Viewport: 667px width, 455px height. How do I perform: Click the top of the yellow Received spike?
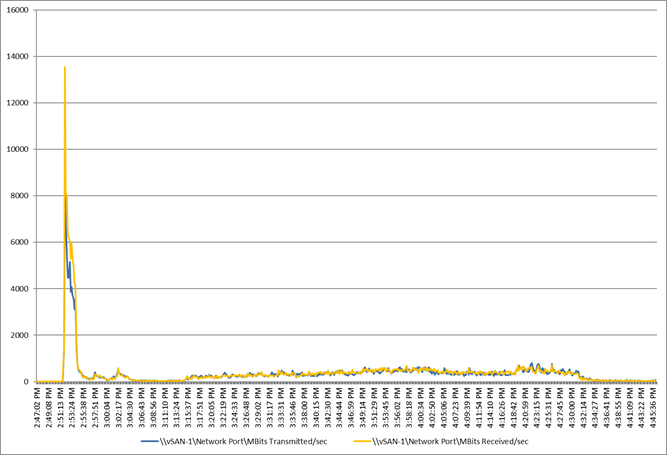pyautogui.click(x=65, y=67)
